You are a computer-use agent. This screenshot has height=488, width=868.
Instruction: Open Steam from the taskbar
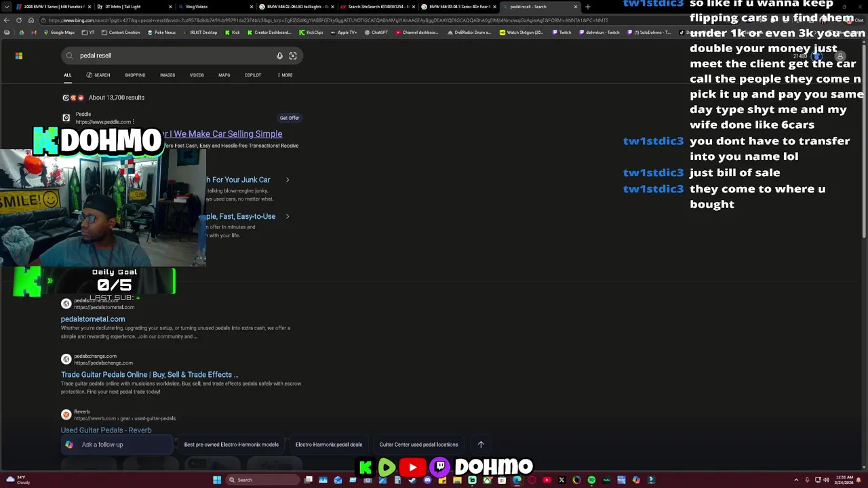click(412, 480)
